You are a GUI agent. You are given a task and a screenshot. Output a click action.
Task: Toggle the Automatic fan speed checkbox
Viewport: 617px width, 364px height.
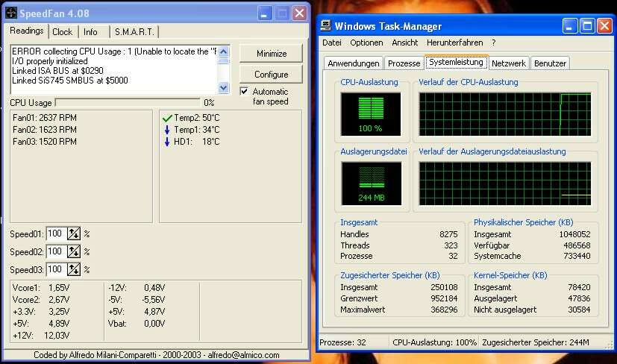[x=244, y=91]
